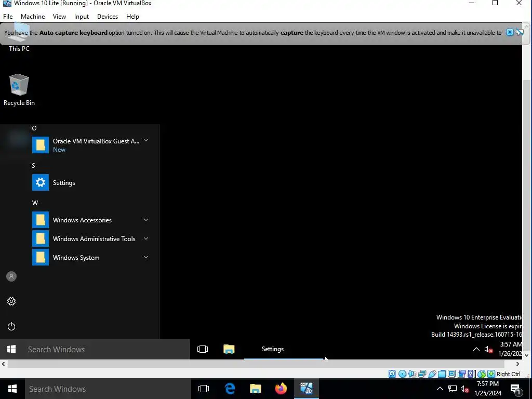Click the overlapping squares indicator beside display icon
The height and width of the screenshot is (399, 532).
(x=461, y=374)
